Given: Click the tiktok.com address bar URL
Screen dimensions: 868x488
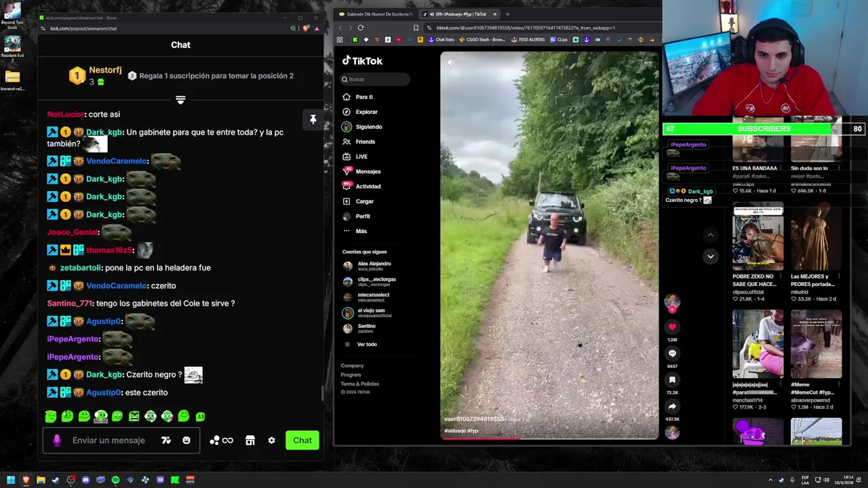Looking at the screenshot, I should pyautogui.click(x=526, y=28).
